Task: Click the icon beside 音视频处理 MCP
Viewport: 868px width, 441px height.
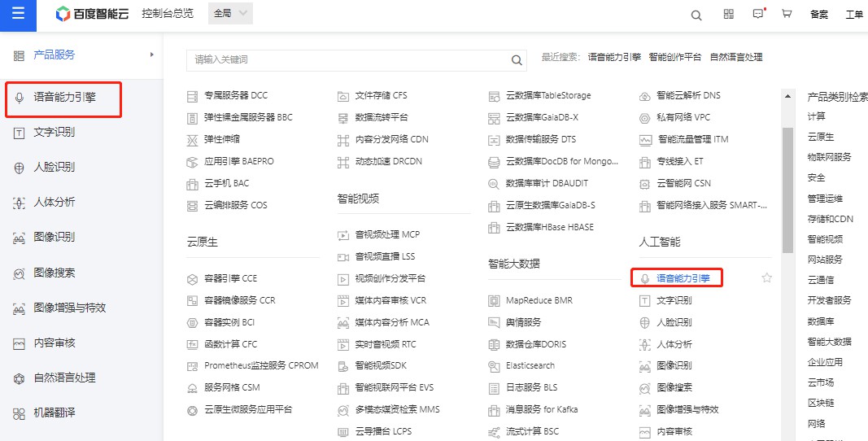Action: pos(342,235)
